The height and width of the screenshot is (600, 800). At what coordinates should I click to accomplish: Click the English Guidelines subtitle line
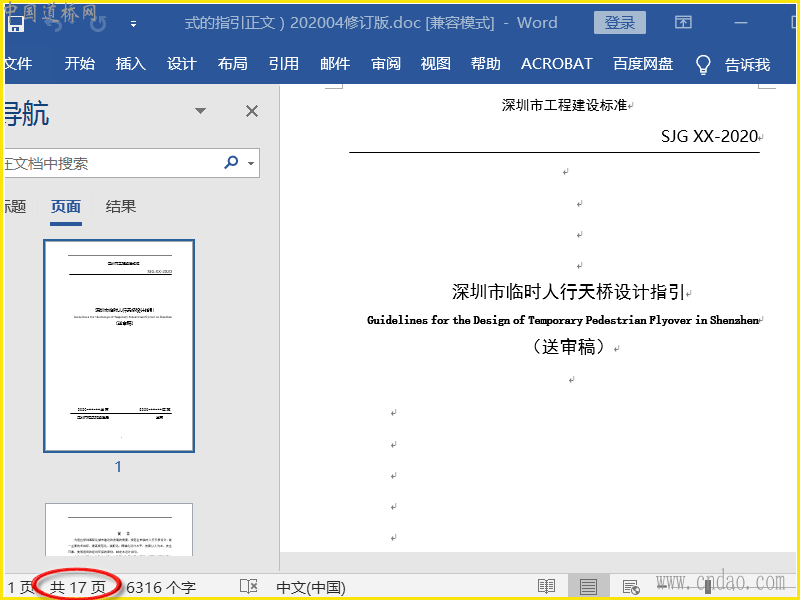tap(563, 320)
